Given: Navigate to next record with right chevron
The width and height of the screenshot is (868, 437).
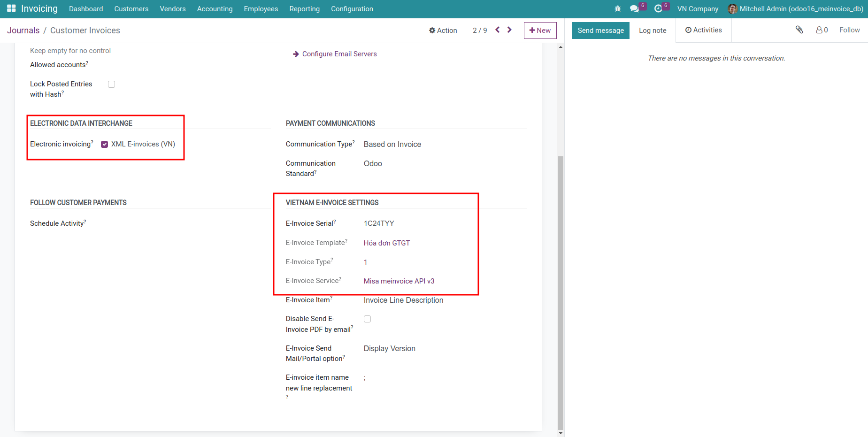Looking at the screenshot, I should (x=509, y=30).
